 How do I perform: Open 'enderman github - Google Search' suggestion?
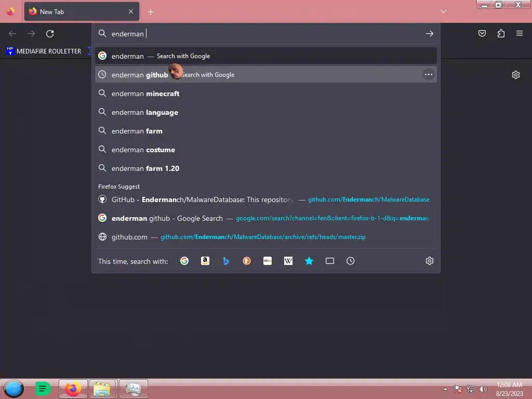tap(266, 218)
